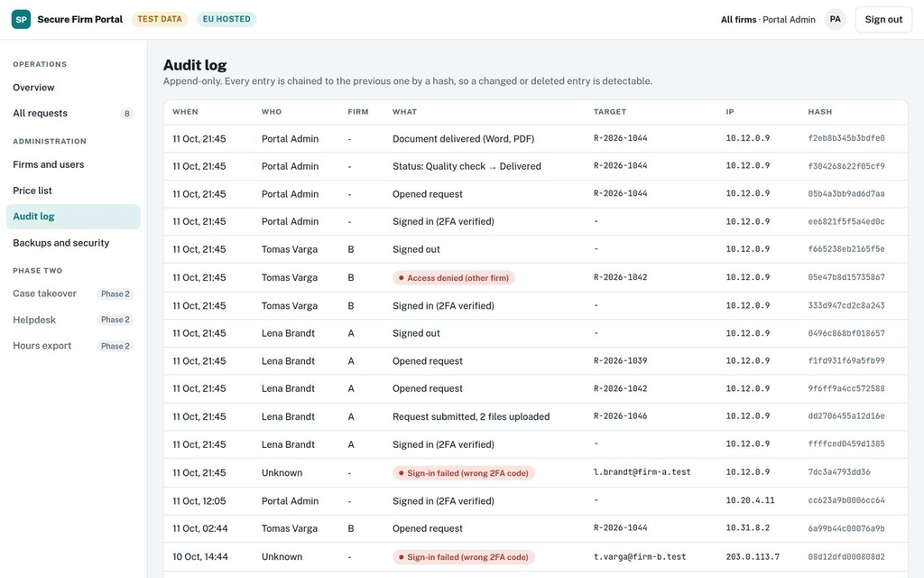The image size is (924, 578).
Task: Click the WHO column header
Action: [272, 111]
